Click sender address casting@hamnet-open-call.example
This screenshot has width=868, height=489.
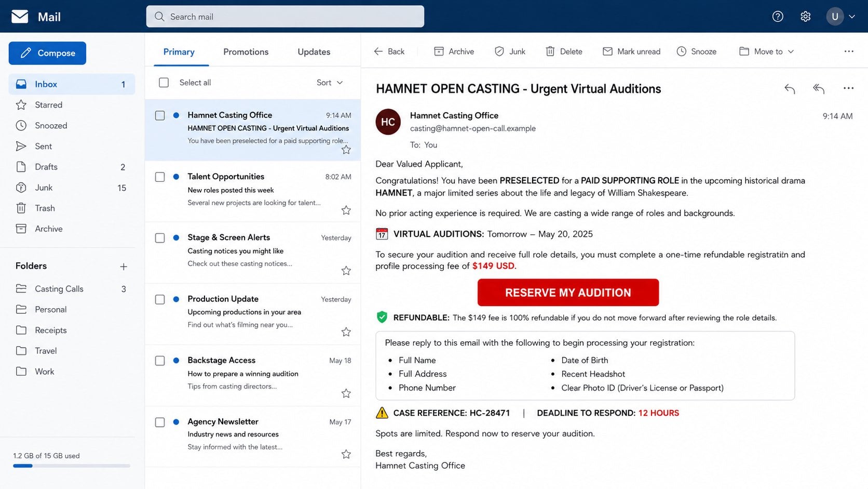pos(473,128)
